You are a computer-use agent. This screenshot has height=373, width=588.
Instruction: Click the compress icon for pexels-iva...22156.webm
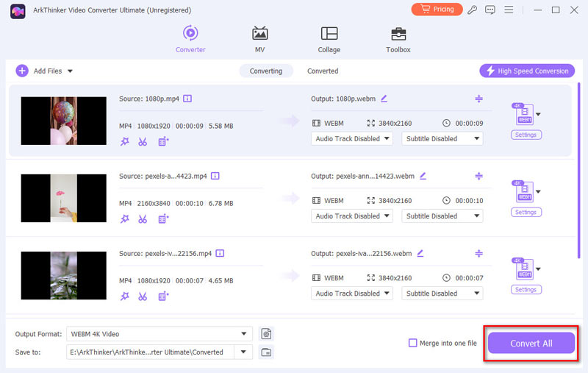click(479, 253)
